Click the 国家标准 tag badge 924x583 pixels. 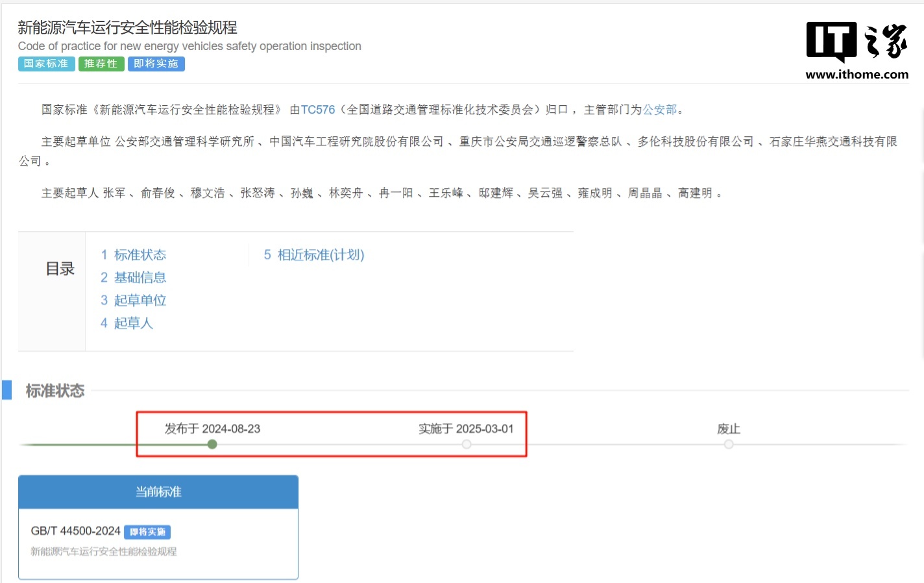tap(46, 64)
